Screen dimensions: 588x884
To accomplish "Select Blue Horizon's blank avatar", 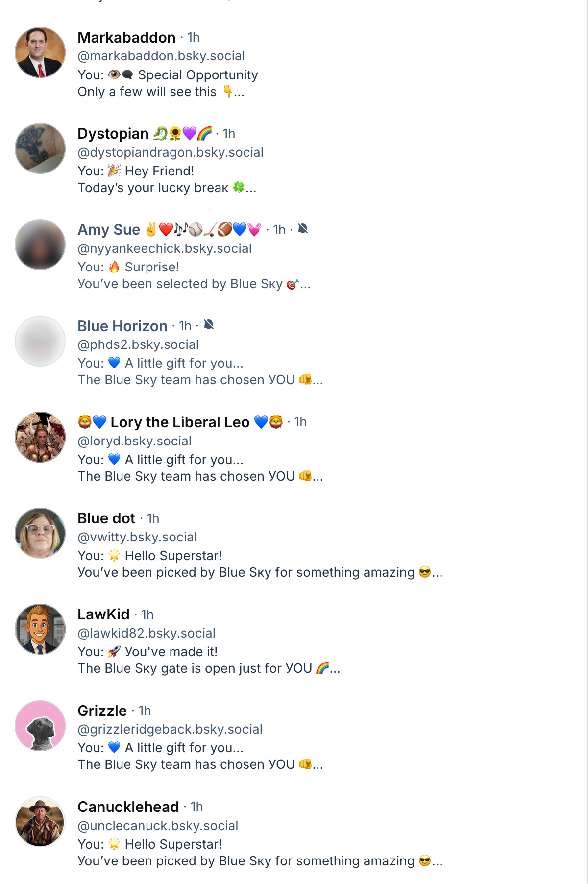I will pyautogui.click(x=40, y=341).
